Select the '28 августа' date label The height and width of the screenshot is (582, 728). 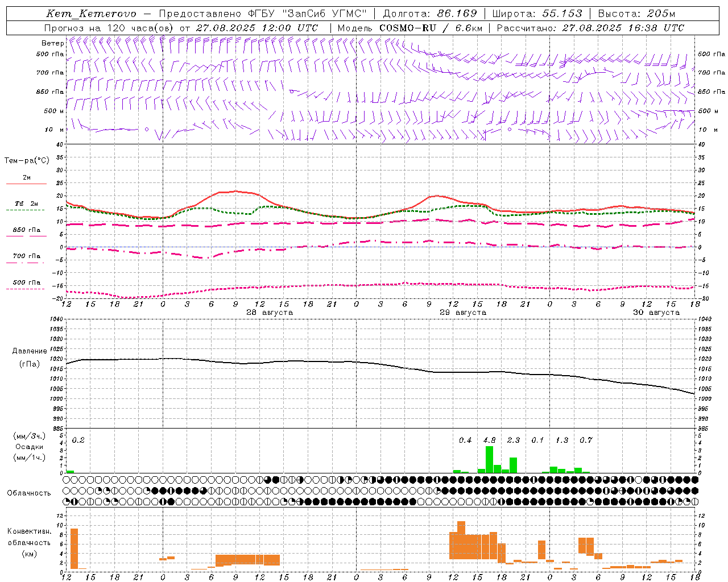coord(270,313)
